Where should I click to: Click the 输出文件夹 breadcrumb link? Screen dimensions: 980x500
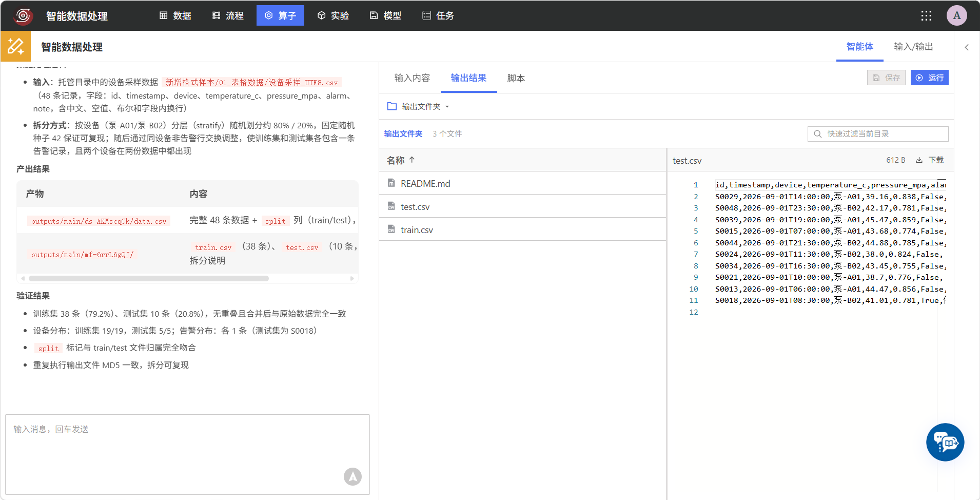tap(403, 133)
